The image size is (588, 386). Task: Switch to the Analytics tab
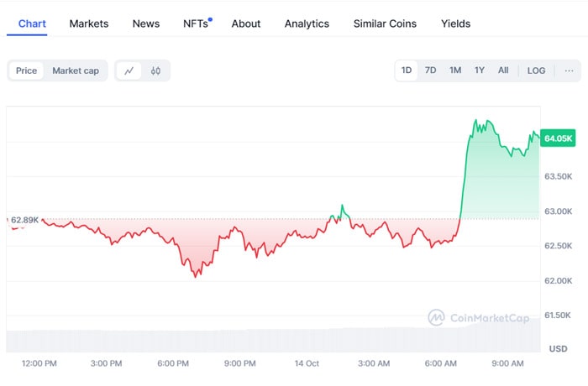point(307,23)
